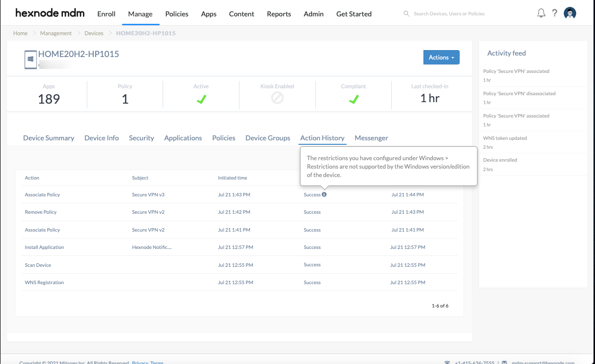Image resolution: width=595 pixels, height=364 pixels.
Task: Click the Hexnode MDM logo
Action: tap(50, 13)
